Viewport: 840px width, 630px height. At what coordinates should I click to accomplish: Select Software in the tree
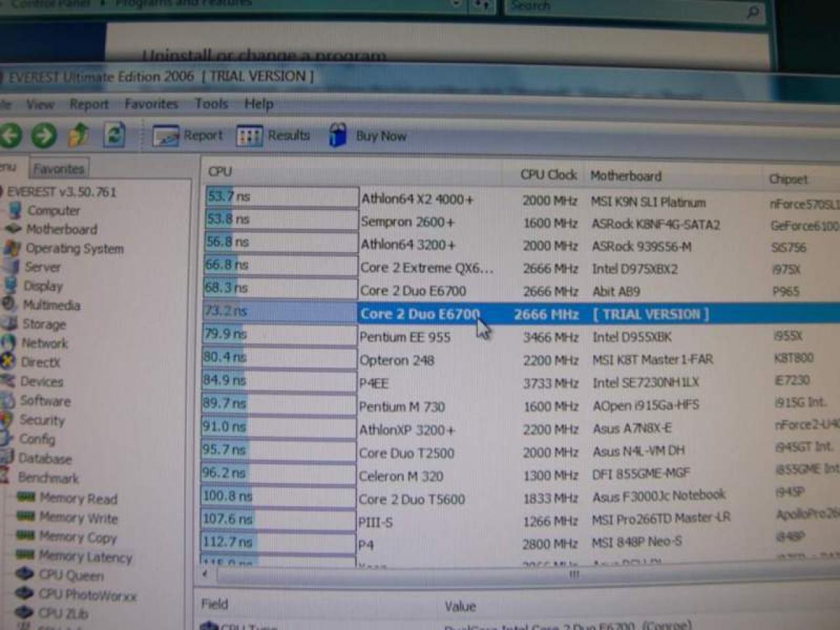pos(45,400)
